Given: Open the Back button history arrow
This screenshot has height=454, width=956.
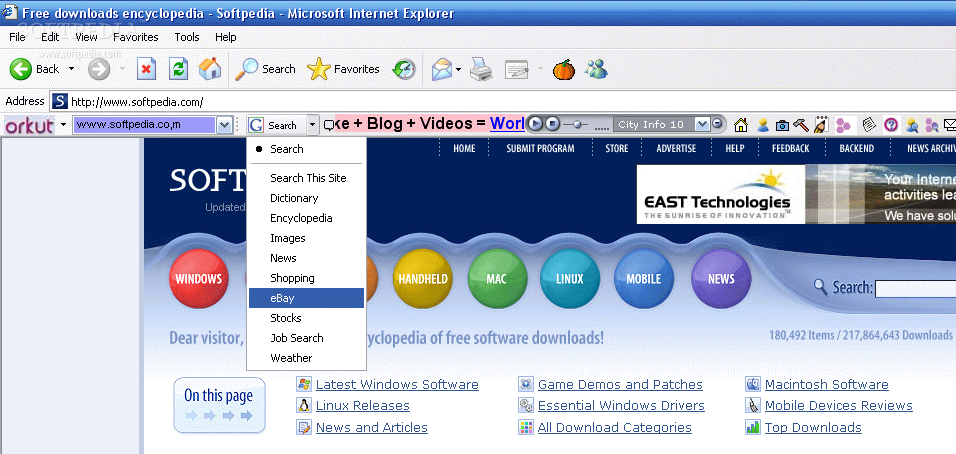Looking at the screenshot, I should point(71,69).
